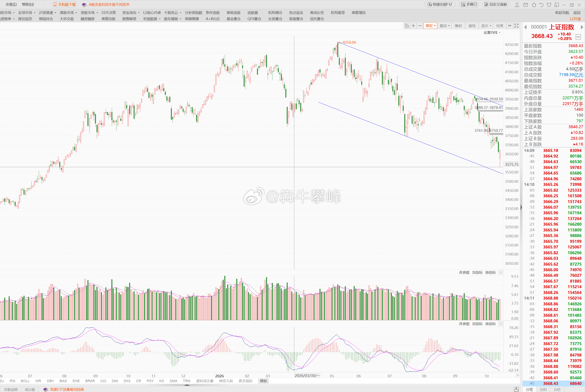Click the L2开通 link
Screen dimensions: 585x392
click(575, 19)
